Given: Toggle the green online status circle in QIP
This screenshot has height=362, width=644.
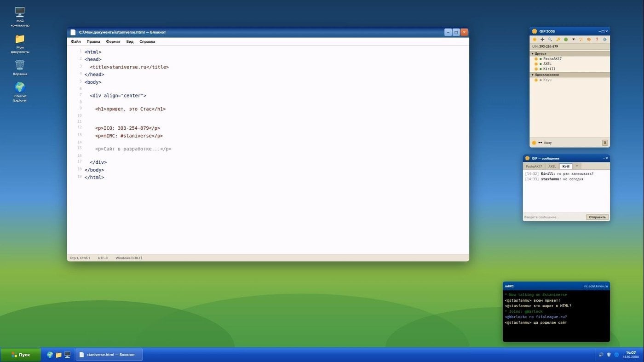Looking at the screenshot, I should [x=565, y=40].
